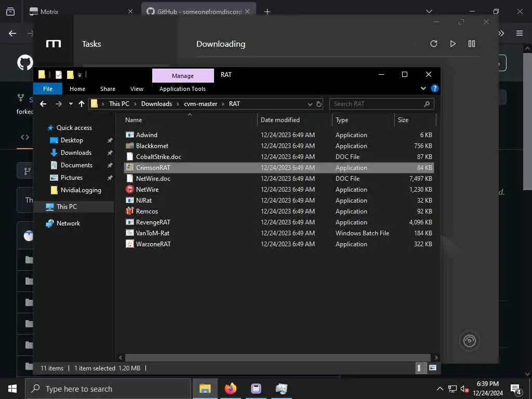The image size is (532, 399).
Task: Open Desktop in navigation pane
Action: (72, 140)
